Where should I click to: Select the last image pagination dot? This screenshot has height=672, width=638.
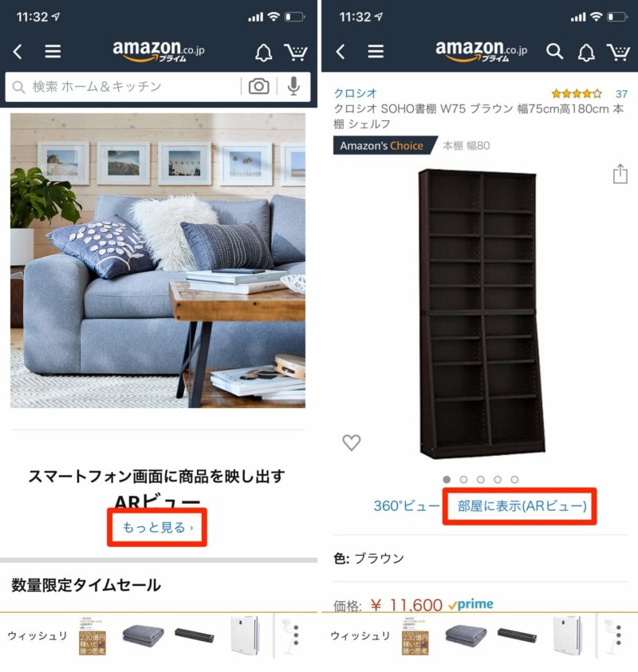click(x=514, y=480)
